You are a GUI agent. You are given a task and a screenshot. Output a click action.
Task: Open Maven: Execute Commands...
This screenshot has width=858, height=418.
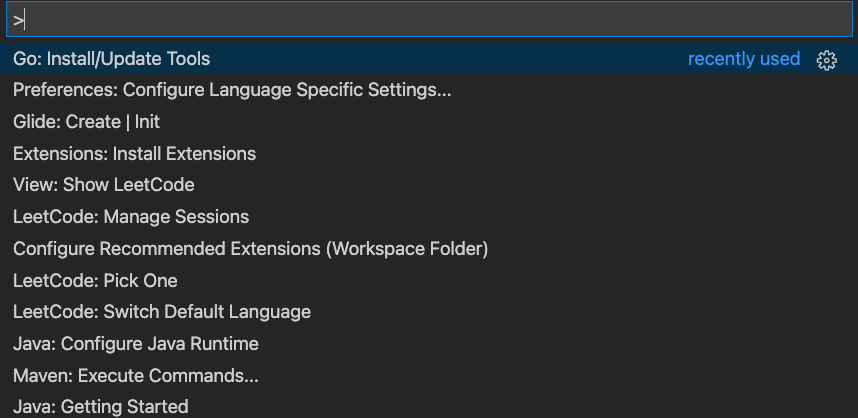pos(136,376)
